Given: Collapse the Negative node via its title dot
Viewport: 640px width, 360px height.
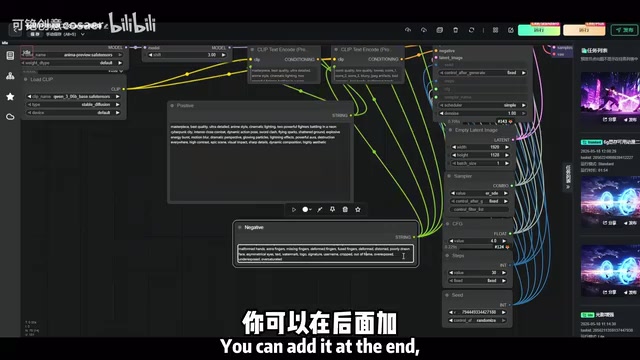Looking at the screenshot, I should 240,227.
